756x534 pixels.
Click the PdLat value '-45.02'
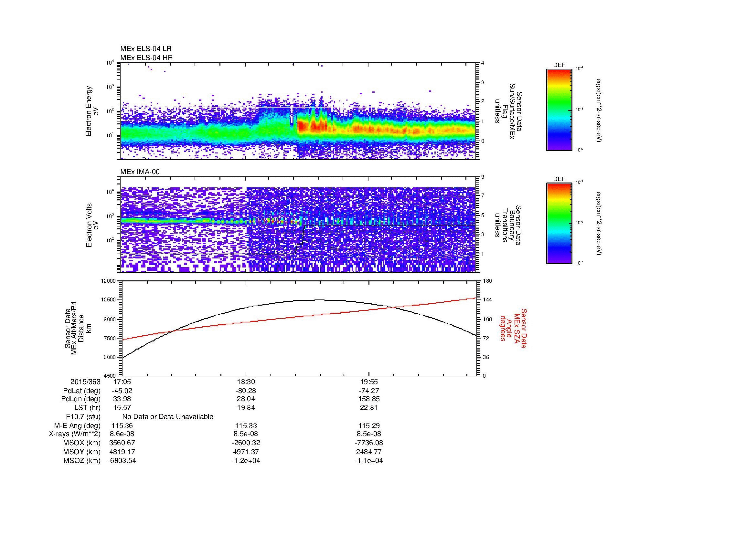(x=122, y=391)
